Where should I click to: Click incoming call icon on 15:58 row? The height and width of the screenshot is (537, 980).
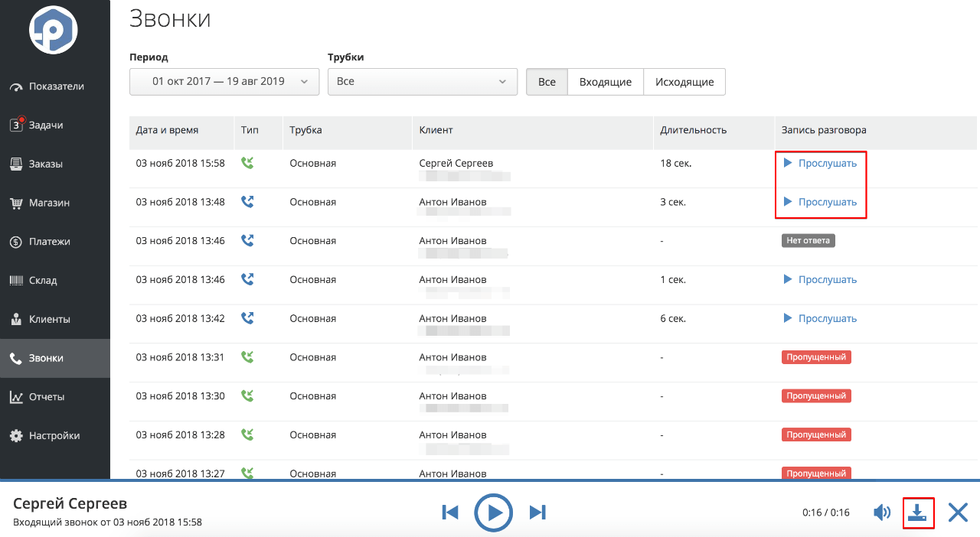(247, 163)
